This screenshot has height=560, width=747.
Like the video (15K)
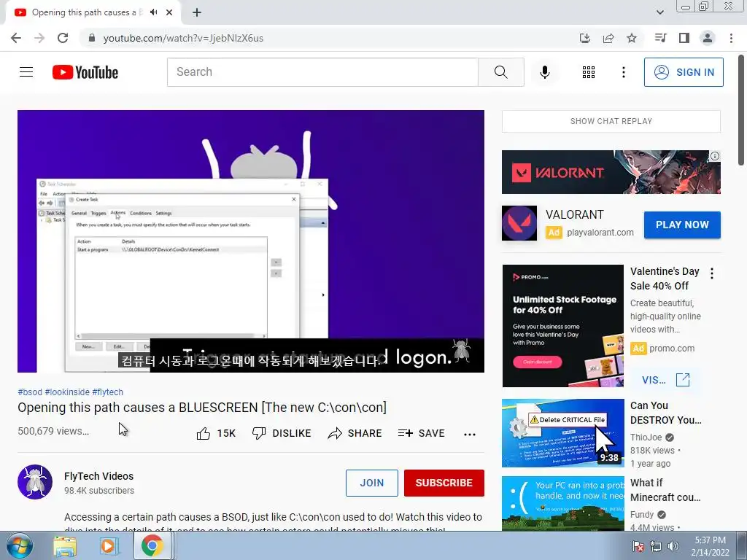[216, 433]
